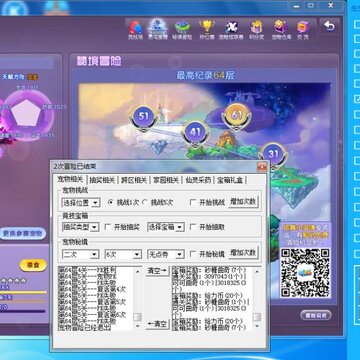
Task: Open the crossed swords challenge icon
Action: tap(231, 30)
